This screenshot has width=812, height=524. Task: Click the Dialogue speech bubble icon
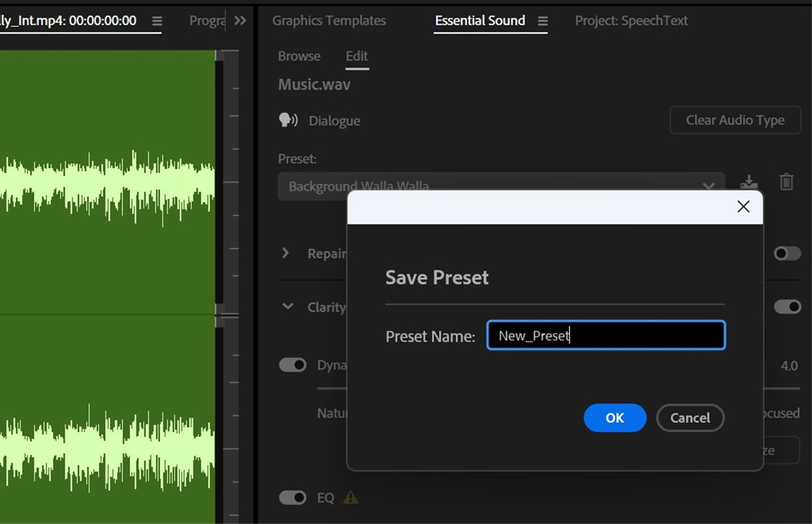pos(287,120)
